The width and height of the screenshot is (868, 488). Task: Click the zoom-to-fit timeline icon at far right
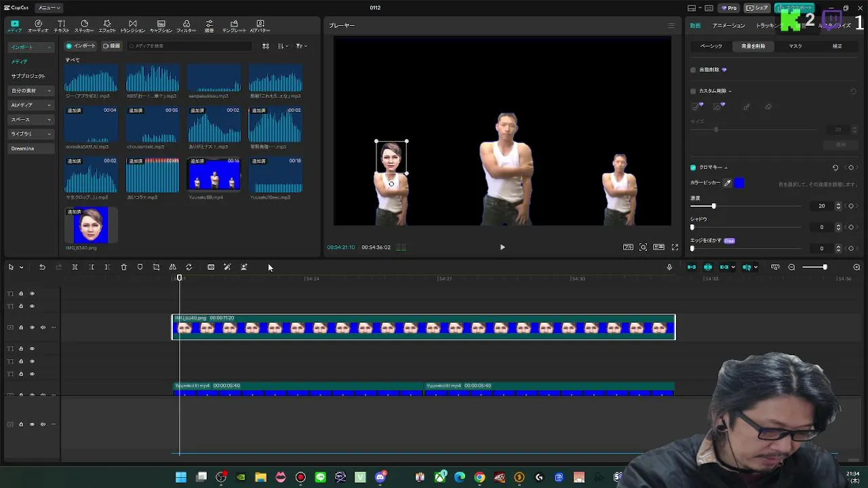856,267
